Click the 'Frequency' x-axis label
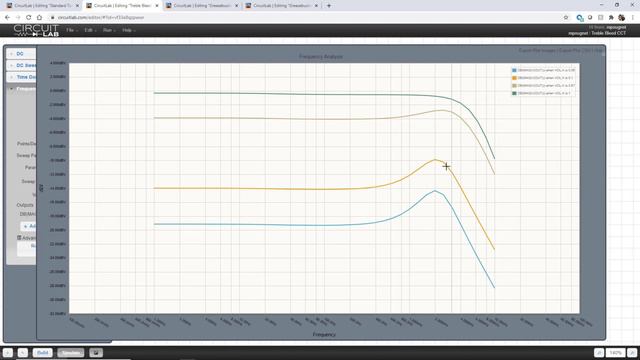The width and height of the screenshot is (640, 360). (324, 334)
